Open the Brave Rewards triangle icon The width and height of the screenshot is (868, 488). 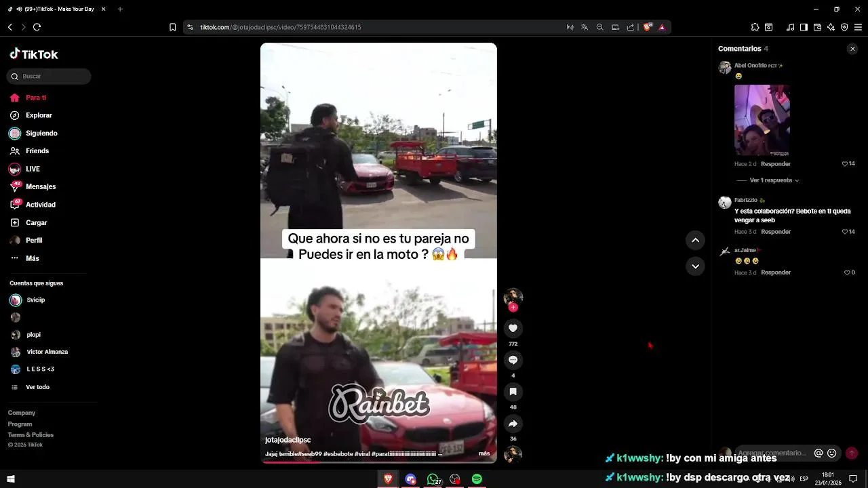[662, 27]
